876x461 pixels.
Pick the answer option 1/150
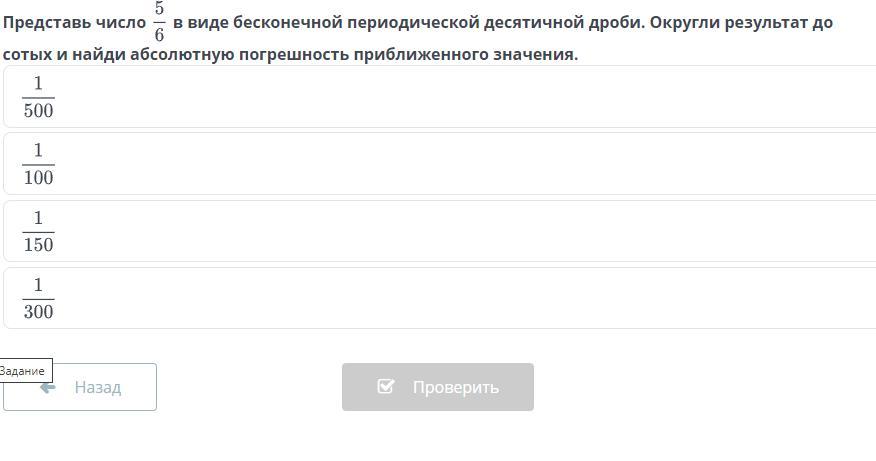(440, 231)
